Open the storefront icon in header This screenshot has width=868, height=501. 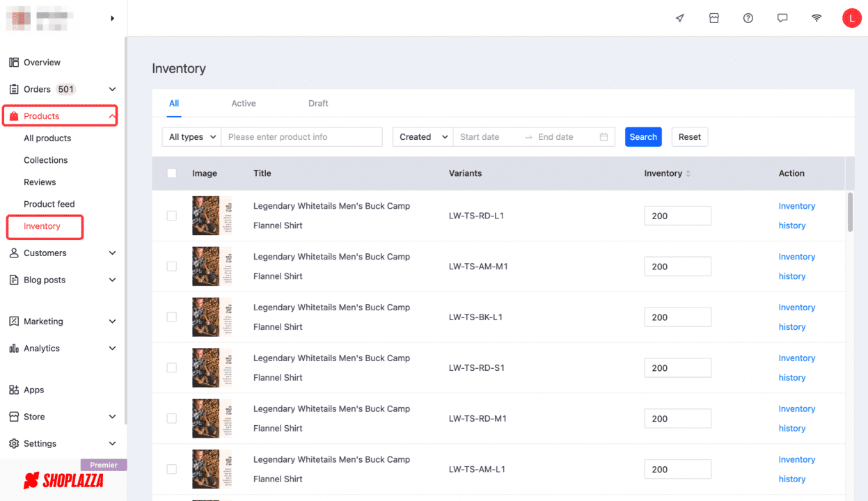[x=714, y=18]
